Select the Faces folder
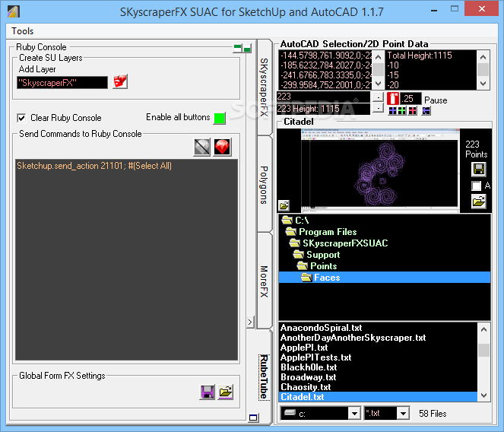This screenshot has width=504, height=432. point(385,278)
